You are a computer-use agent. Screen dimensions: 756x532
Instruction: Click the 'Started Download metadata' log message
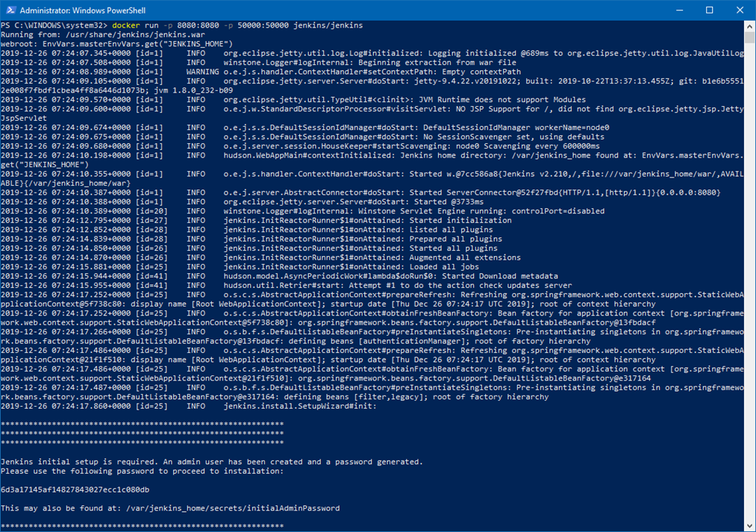coord(500,276)
